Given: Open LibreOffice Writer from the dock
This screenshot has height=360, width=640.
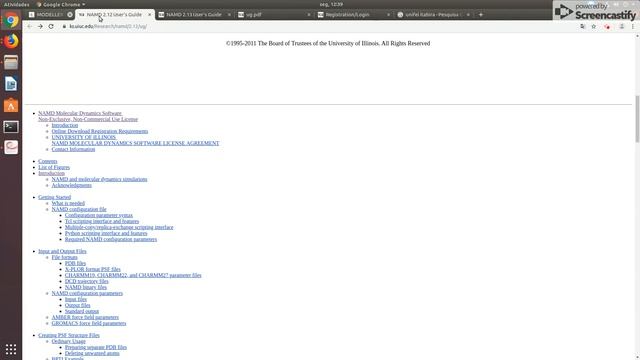Looking at the screenshot, I should pyautogui.click(x=11, y=84).
